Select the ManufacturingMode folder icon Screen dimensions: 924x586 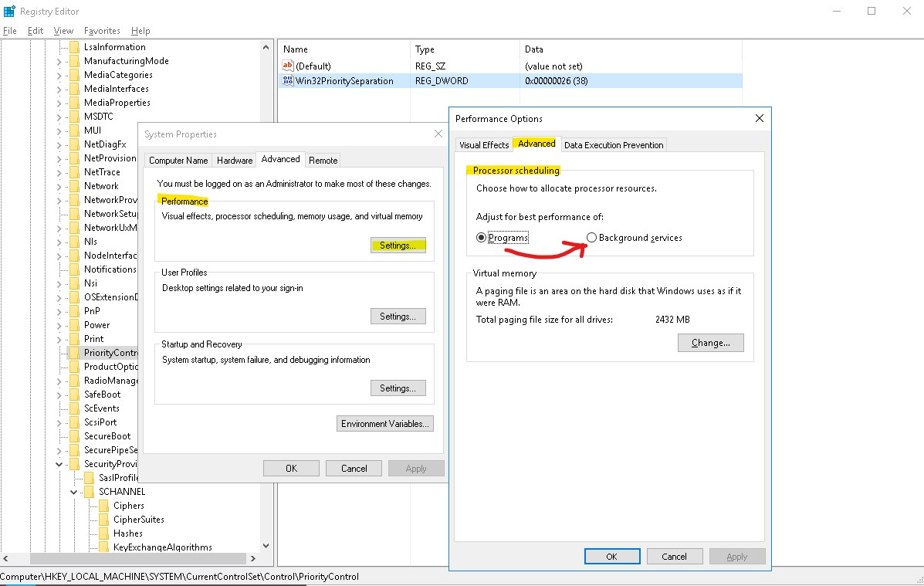pos(74,61)
